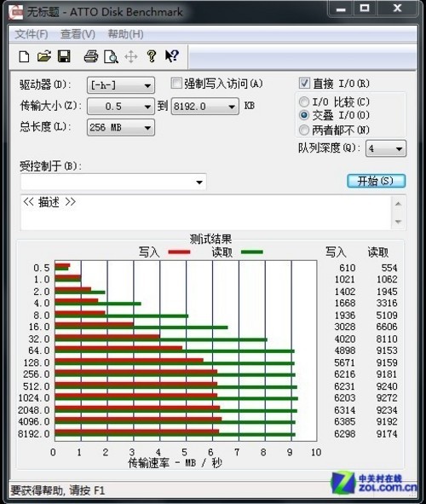Open the transfer size end dropdown 8192.0
Viewport: 426px width, 504px height.
pos(204,107)
